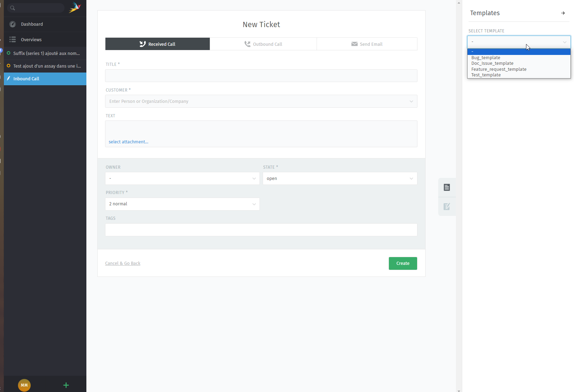Viewport: 574px width, 392px height.
Task: Click the Send Email envelope icon
Action: pyautogui.click(x=354, y=44)
